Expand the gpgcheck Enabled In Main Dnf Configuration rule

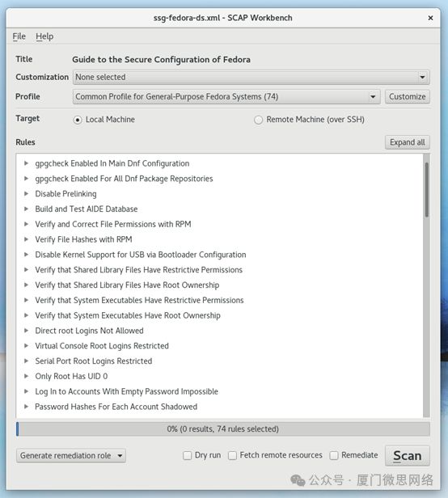coord(27,163)
